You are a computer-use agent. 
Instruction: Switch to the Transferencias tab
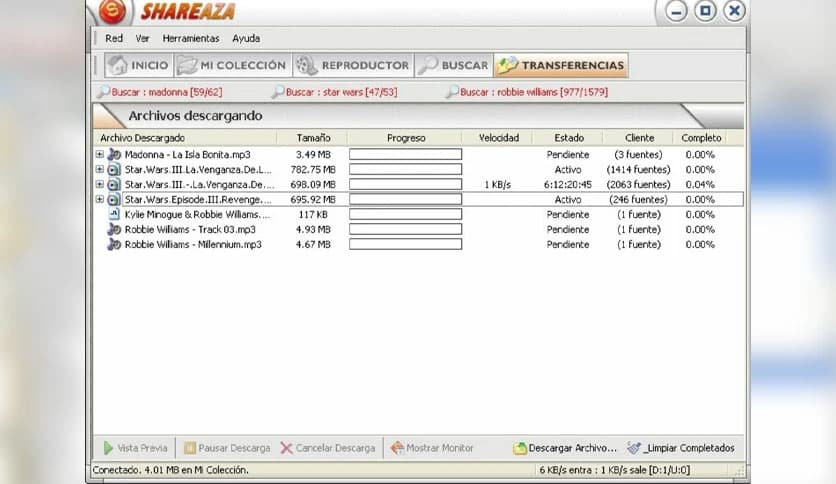click(x=561, y=65)
